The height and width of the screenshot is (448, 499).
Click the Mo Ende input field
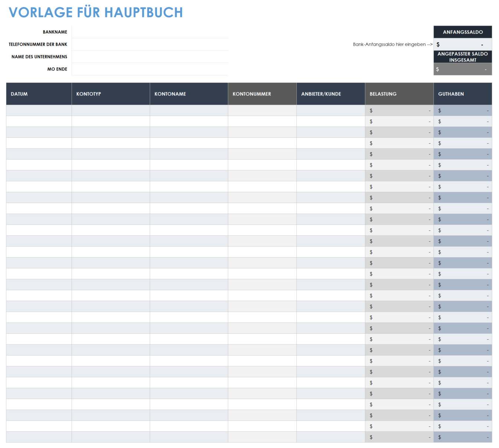point(150,69)
